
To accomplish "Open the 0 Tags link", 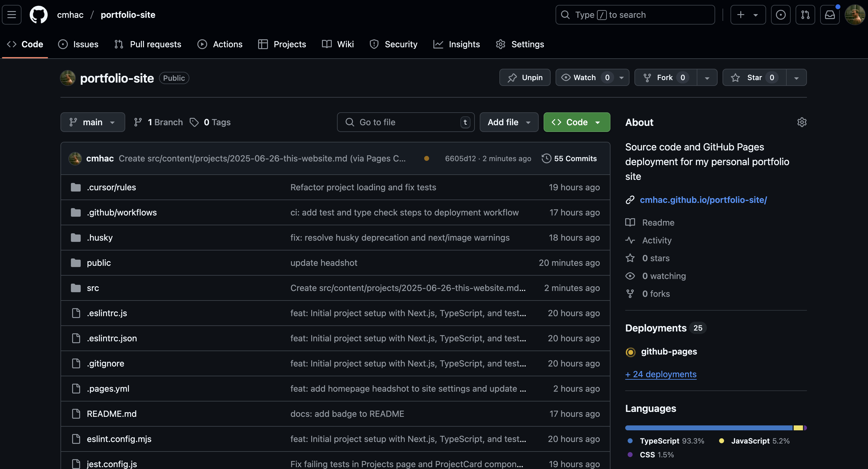I will point(210,122).
